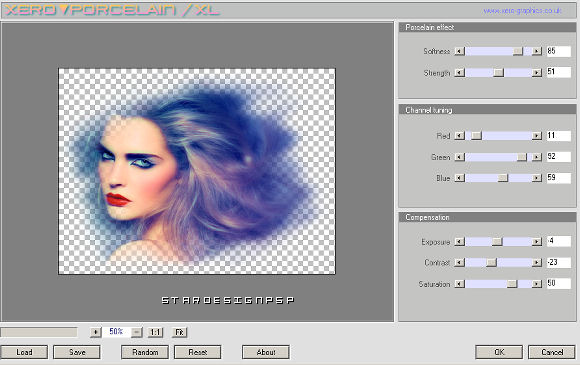Increase Red channel with right arrow
This screenshot has height=365, width=580.
[537, 136]
